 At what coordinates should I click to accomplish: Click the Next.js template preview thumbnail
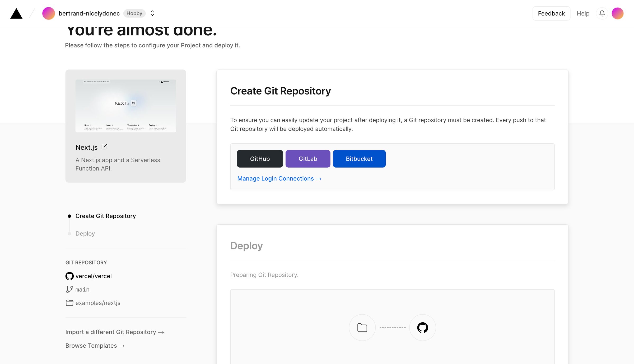click(x=126, y=106)
